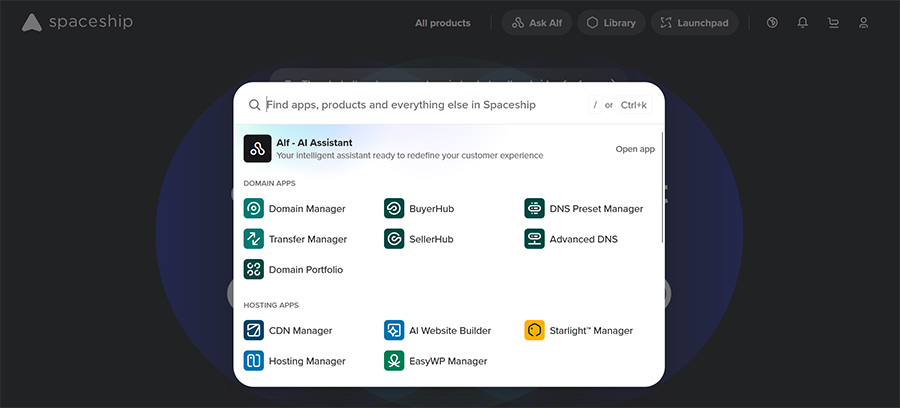Screen dimensions: 900x408
Task: Click the DOMAIN APPS section heading
Action: point(269,184)
